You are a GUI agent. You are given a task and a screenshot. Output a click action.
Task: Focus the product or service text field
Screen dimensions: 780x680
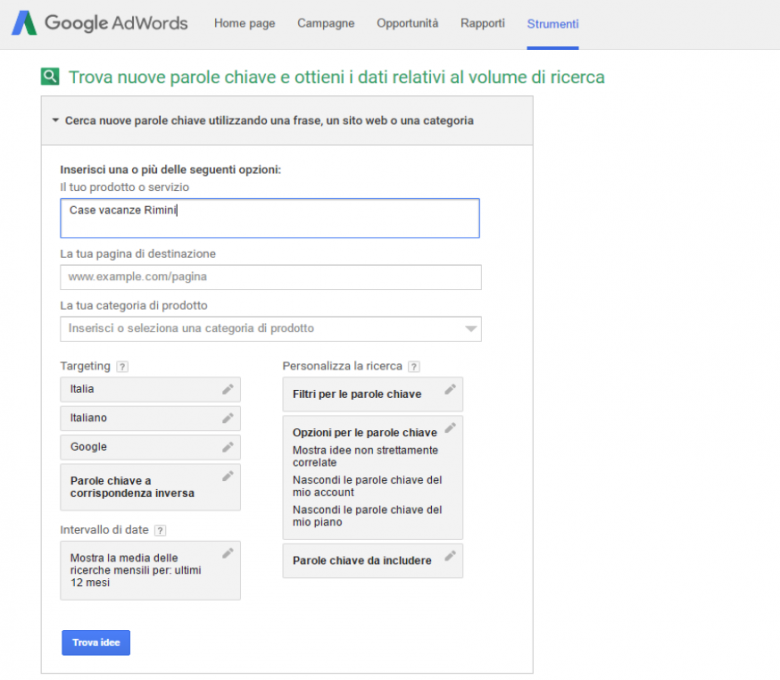click(x=270, y=218)
